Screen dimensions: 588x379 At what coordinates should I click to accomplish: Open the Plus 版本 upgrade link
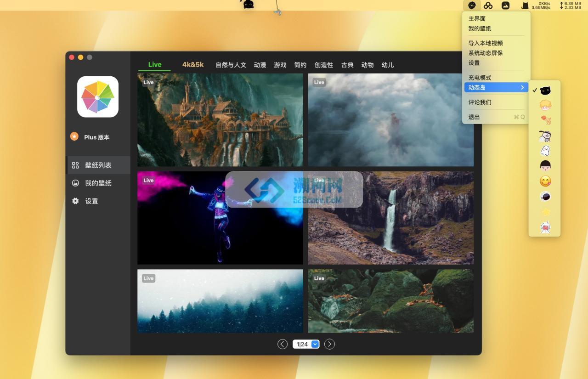(97, 137)
